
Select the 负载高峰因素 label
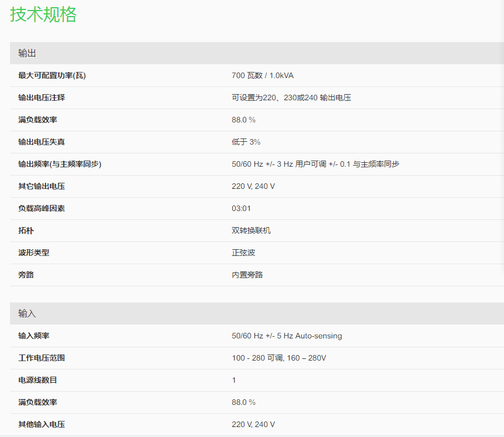[42, 208]
